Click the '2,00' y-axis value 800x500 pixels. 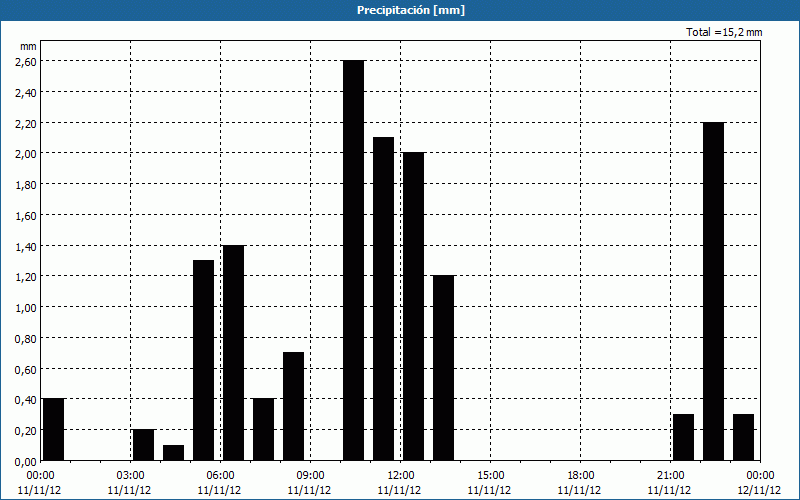pos(27,154)
